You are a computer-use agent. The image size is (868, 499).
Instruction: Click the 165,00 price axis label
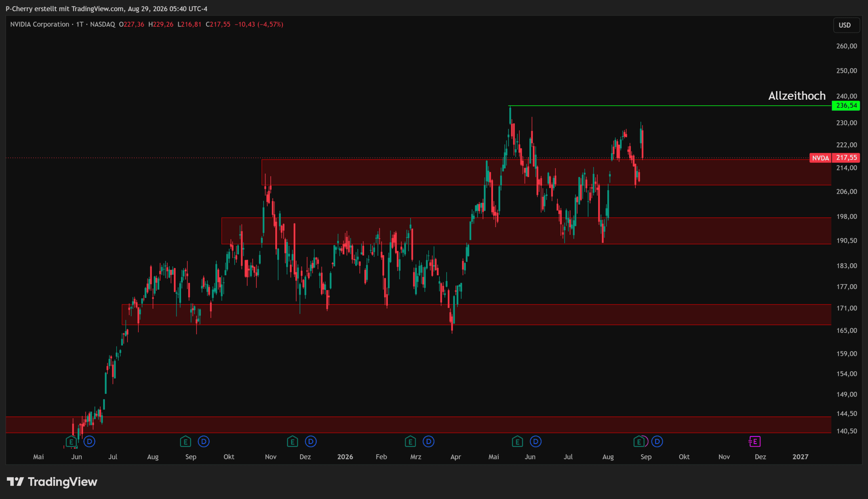point(846,331)
